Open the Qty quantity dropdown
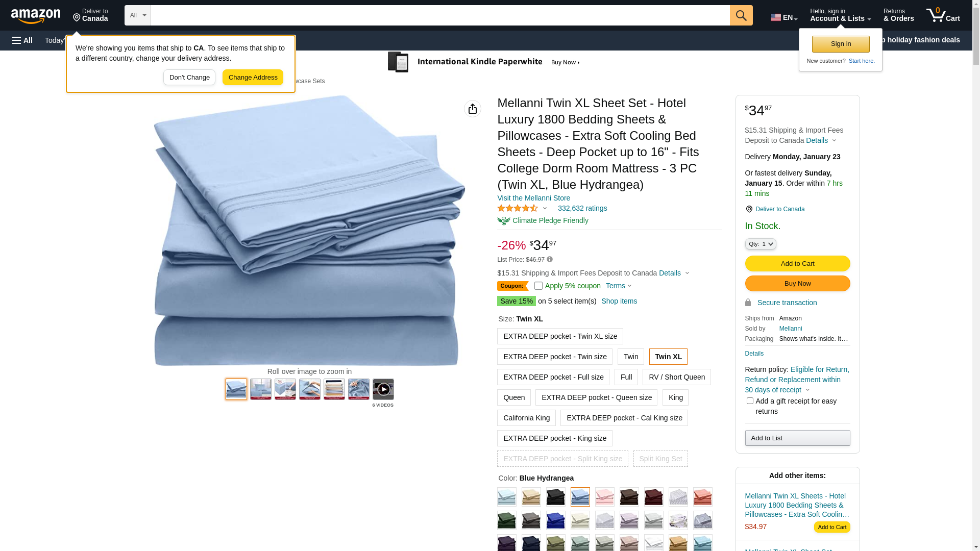980x551 pixels. click(761, 244)
